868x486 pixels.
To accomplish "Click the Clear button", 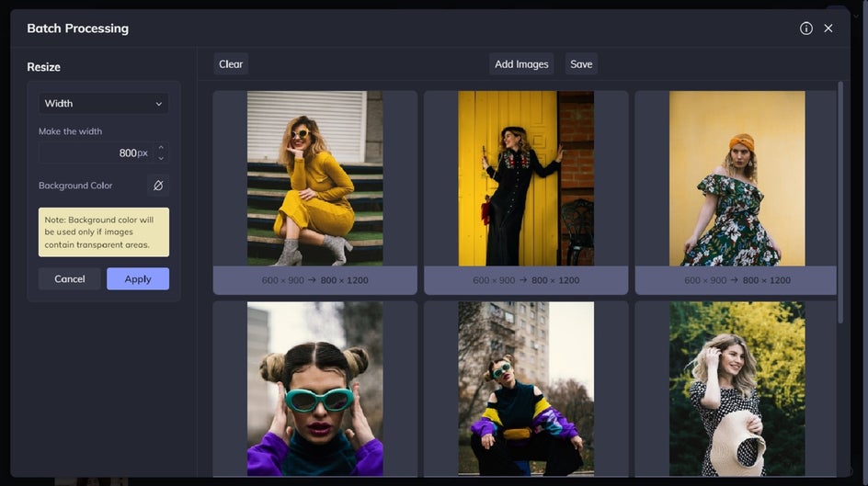I will click(x=231, y=64).
